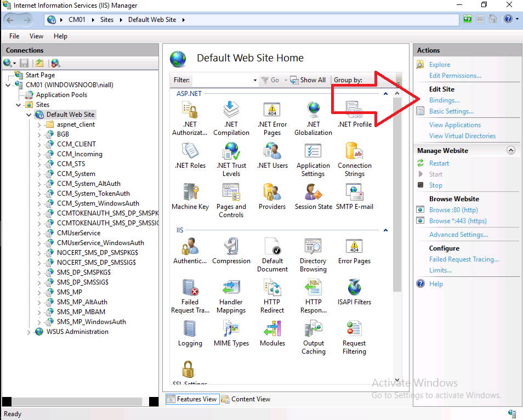Open Directory Browsing
The height and width of the screenshot is (420, 523).
pyautogui.click(x=313, y=255)
